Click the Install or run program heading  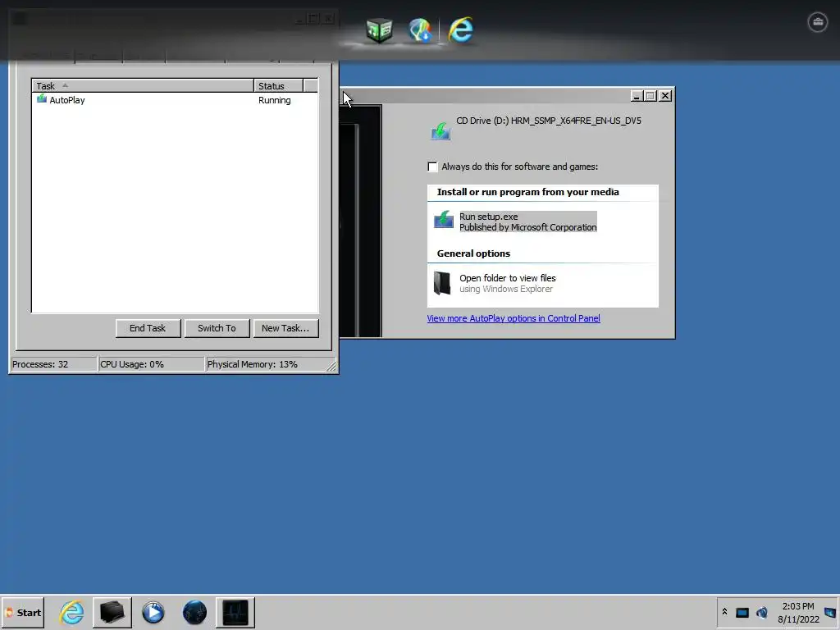[527, 192]
